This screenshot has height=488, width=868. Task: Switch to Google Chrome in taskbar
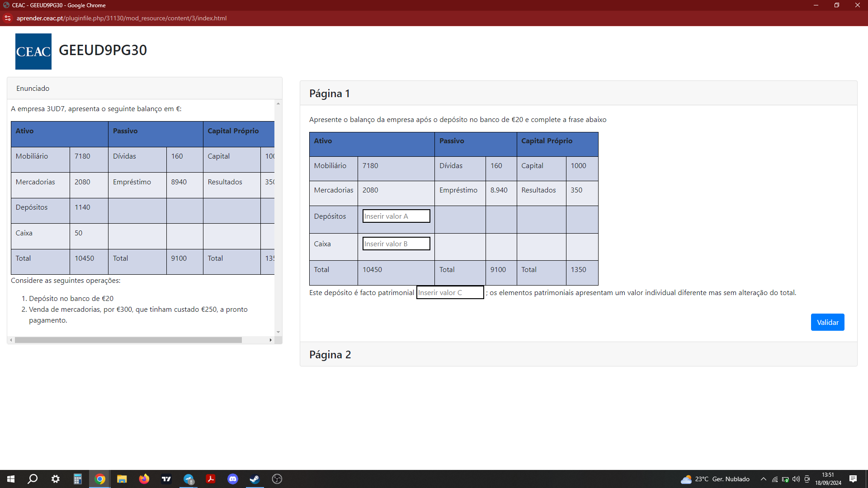[x=100, y=479]
